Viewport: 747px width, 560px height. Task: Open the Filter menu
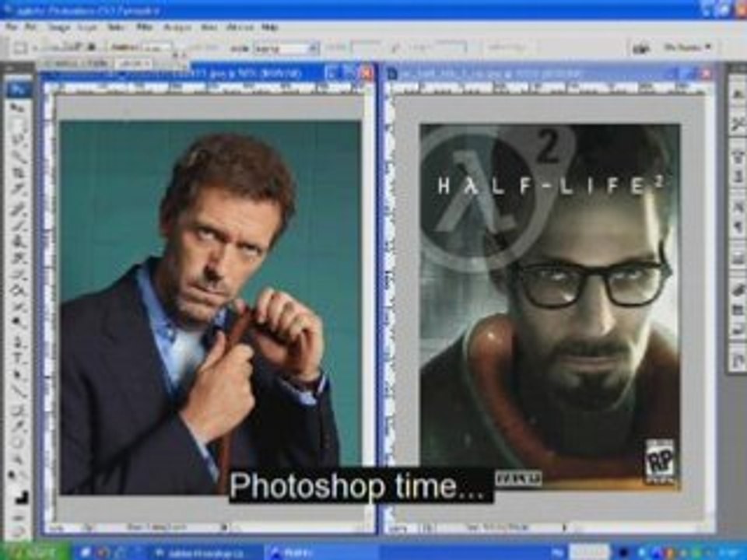pos(145,27)
